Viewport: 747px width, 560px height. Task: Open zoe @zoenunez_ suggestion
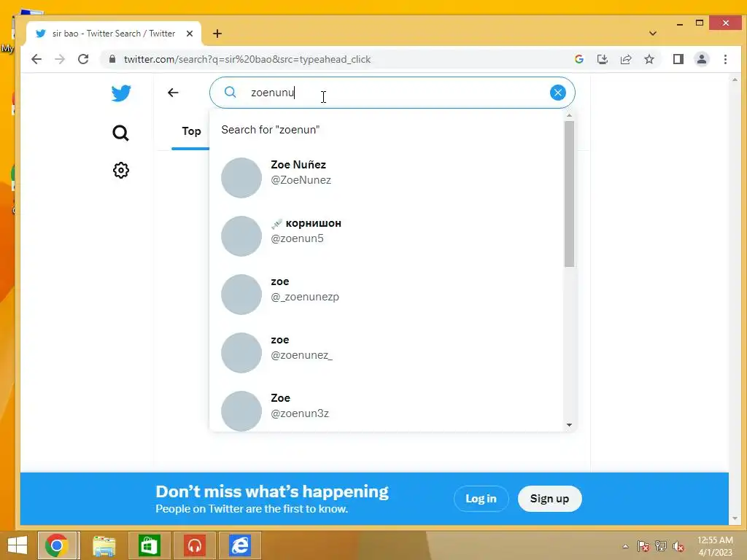[x=387, y=353]
